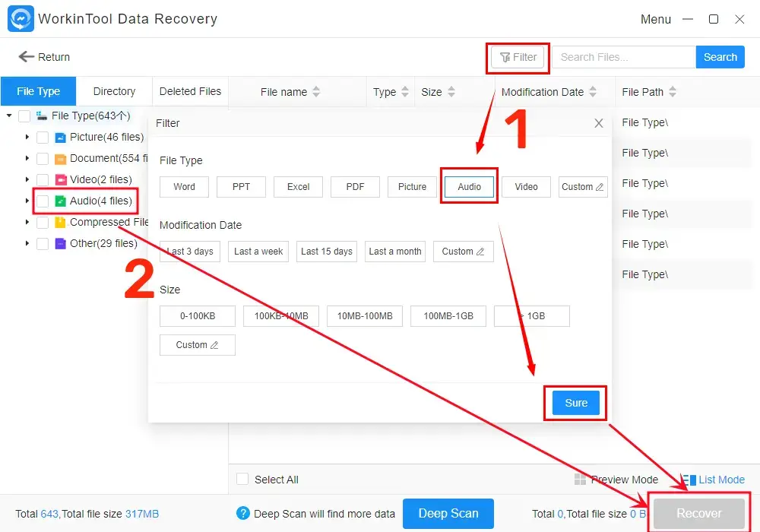Expand the Video tree node
The image size is (760, 532).
point(27,180)
